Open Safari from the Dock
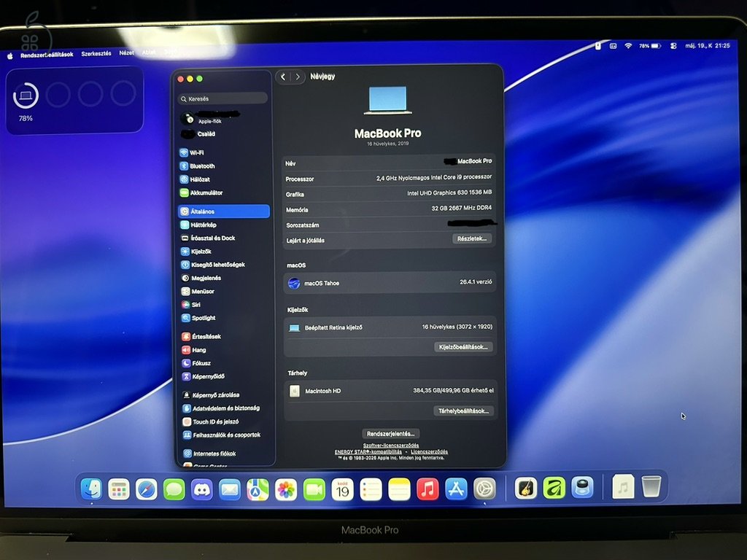This screenshot has height=560, width=747. coord(146,489)
